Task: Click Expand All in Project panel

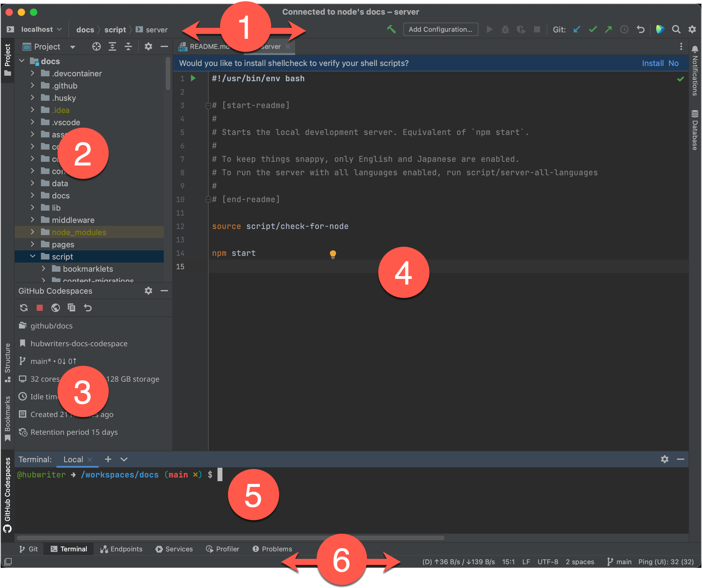Action: (x=112, y=46)
